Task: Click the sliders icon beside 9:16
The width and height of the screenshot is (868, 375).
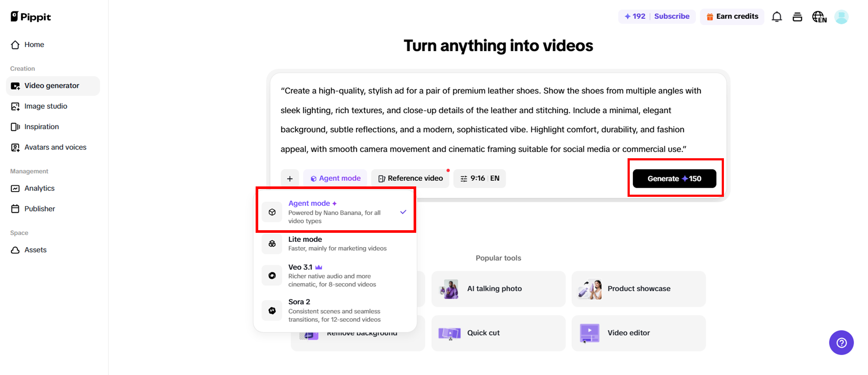Action: coord(464,179)
